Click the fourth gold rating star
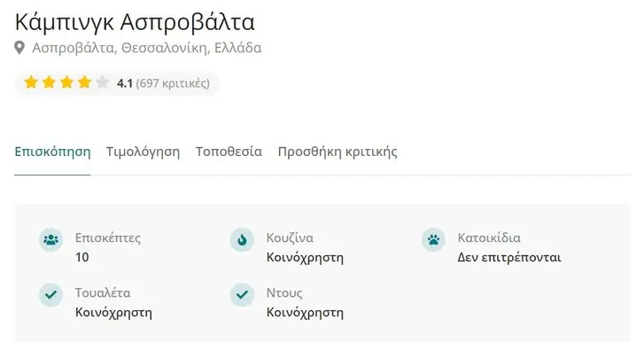Image resolution: width=644 pixels, height=358 pixels. point(85,82)
